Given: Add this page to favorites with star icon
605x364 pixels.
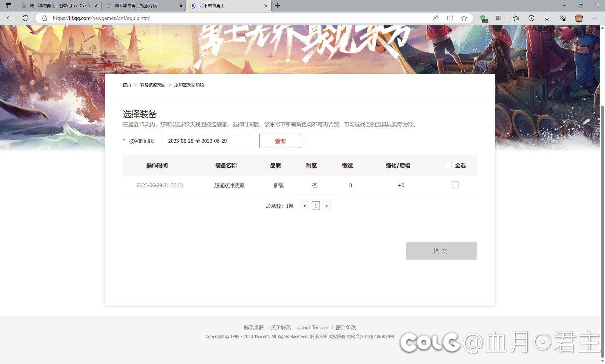Looking at the screenshot, I should [464, 18].
